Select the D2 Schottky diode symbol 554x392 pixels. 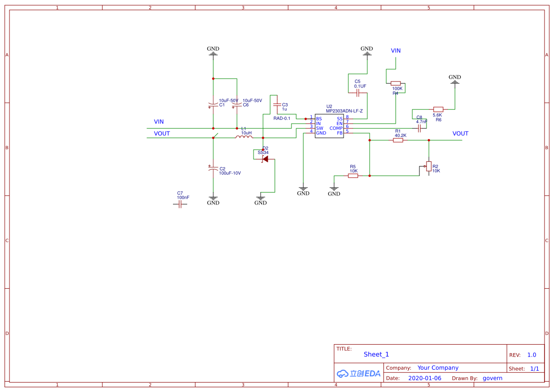pyautogui.click(x=264, y=159)
